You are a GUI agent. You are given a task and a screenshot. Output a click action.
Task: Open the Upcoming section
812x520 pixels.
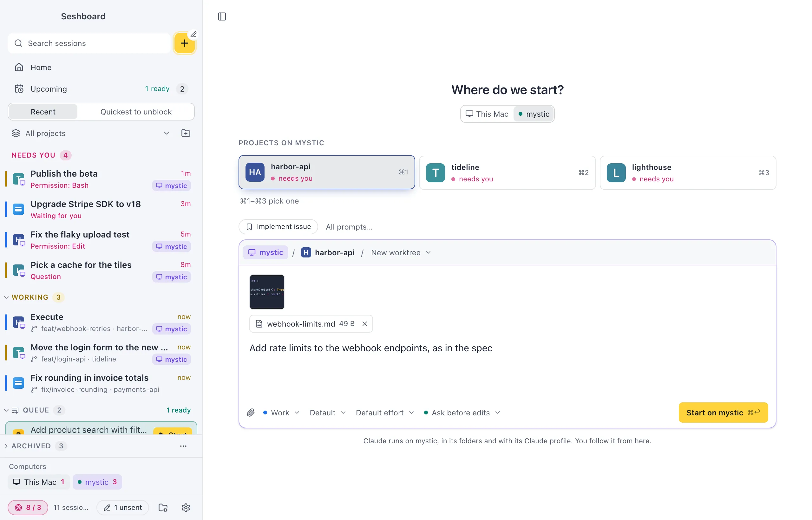(101, 89)
